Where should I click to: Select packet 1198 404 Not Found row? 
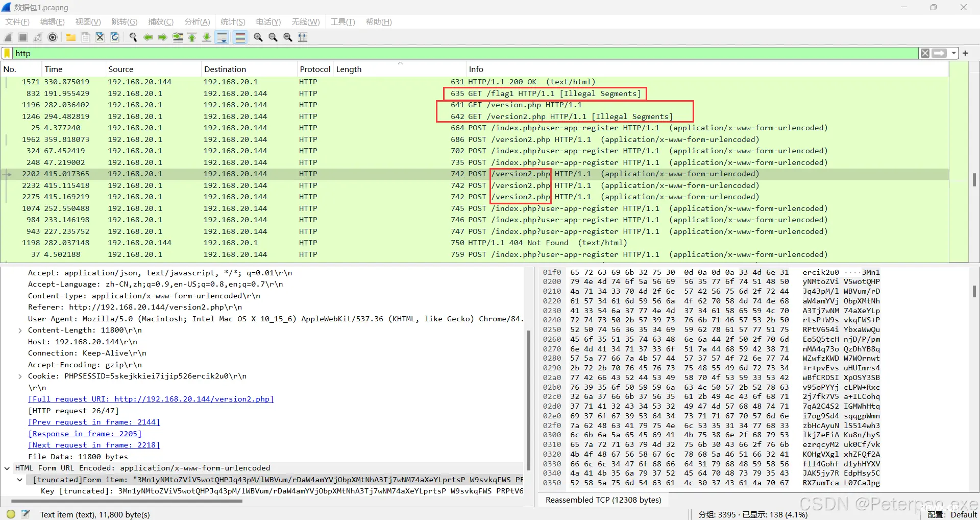(x=475, y=243)
